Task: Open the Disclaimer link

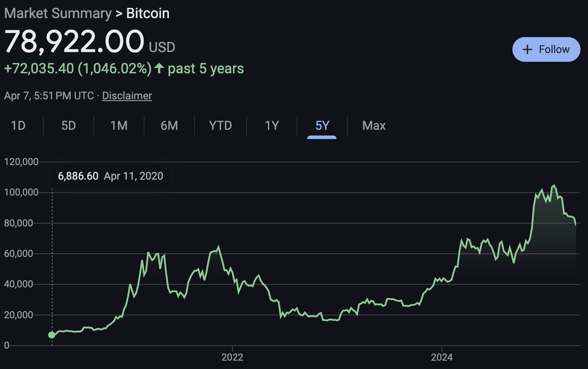Action: [126, 96]
